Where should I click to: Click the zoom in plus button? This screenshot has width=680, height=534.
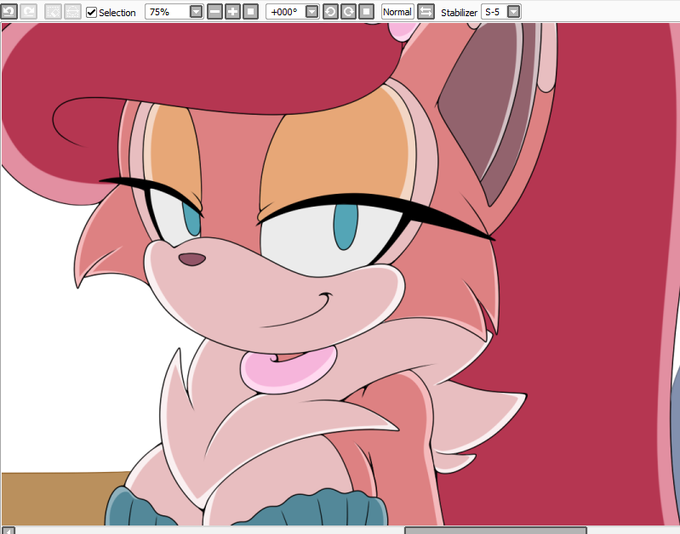(233, 12)
